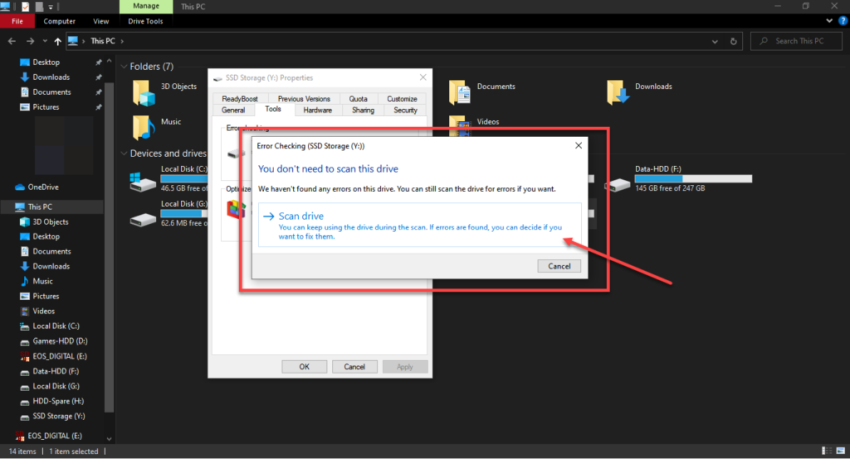Open the Customize tab
The width and height of the screenshot is (850, 459).
(402, 99)
